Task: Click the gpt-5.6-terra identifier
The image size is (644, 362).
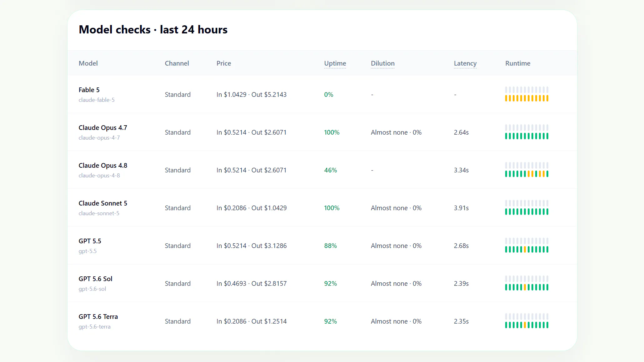Action: pyautogui.click(x=94, y=327)
